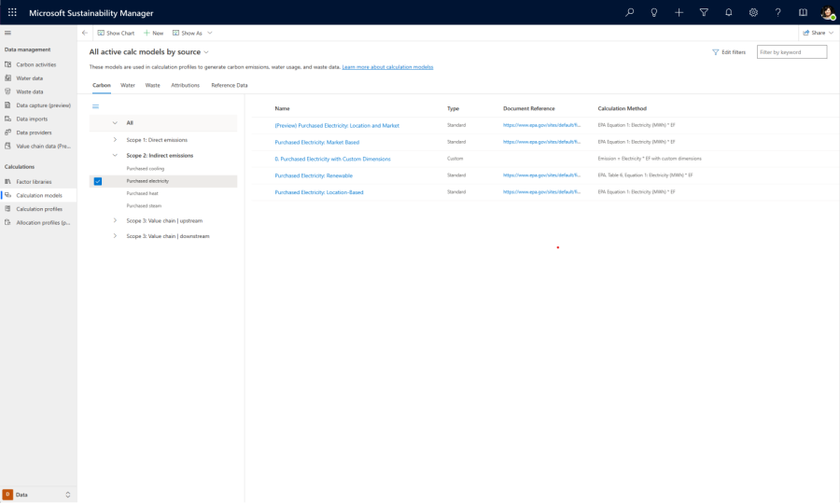The width and height of the screenshot is (840, 504).
Task: Open the notifications bell icon
Action: click(729, 12)
